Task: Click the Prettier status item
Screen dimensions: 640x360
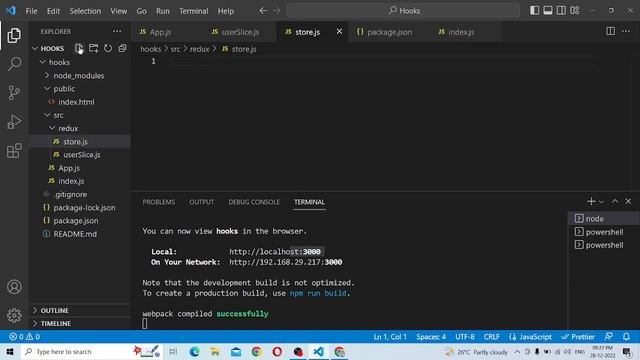Action: coord(578,337)
